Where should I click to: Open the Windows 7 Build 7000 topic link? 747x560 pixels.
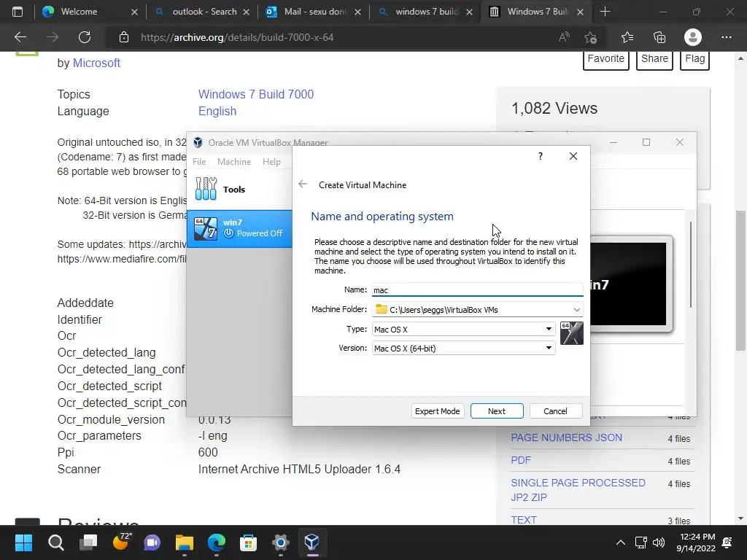click(256, 94)
